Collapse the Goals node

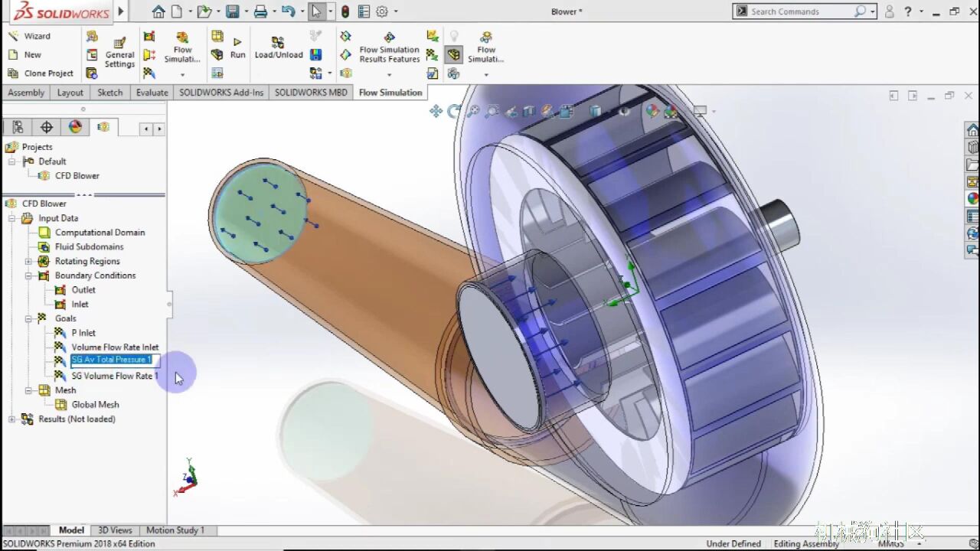28,318
